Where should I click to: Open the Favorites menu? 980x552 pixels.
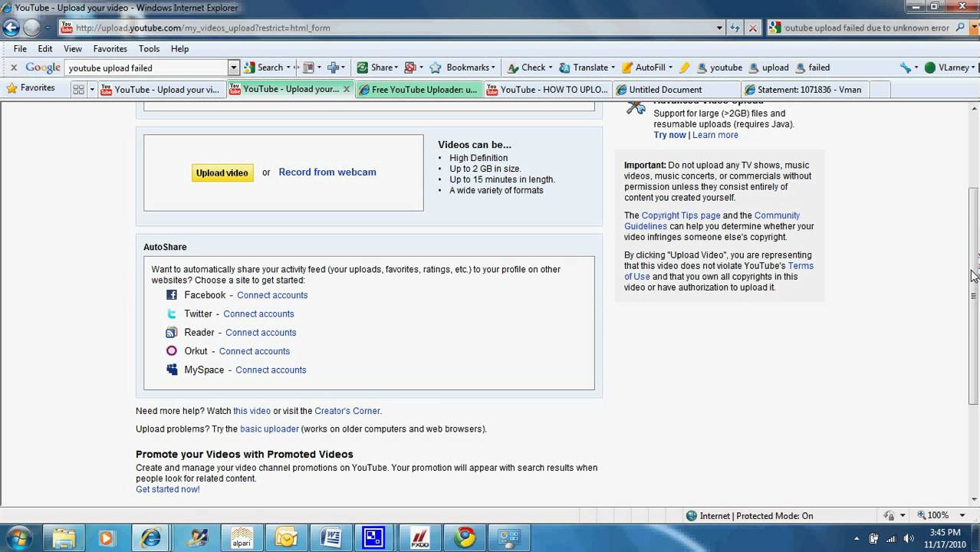110,48
